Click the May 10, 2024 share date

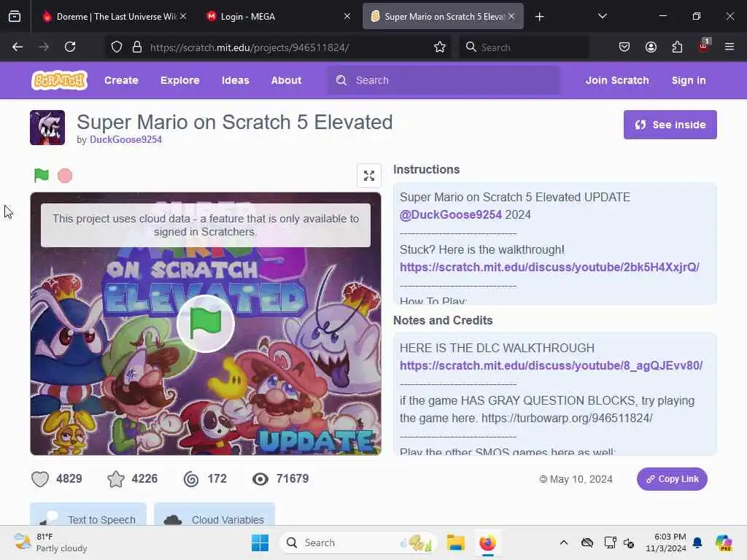(x=581, y=480)
